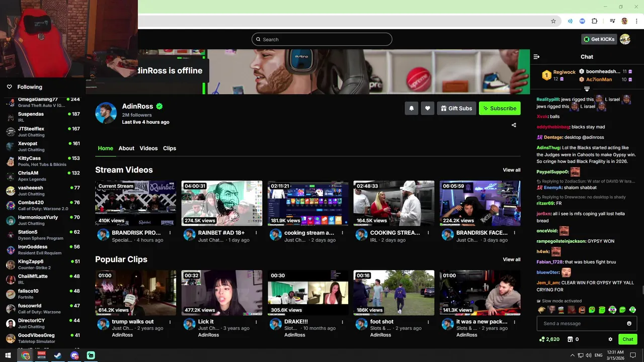
Task: Switch to the Videos tab
Action: click(x=148, y=148)
